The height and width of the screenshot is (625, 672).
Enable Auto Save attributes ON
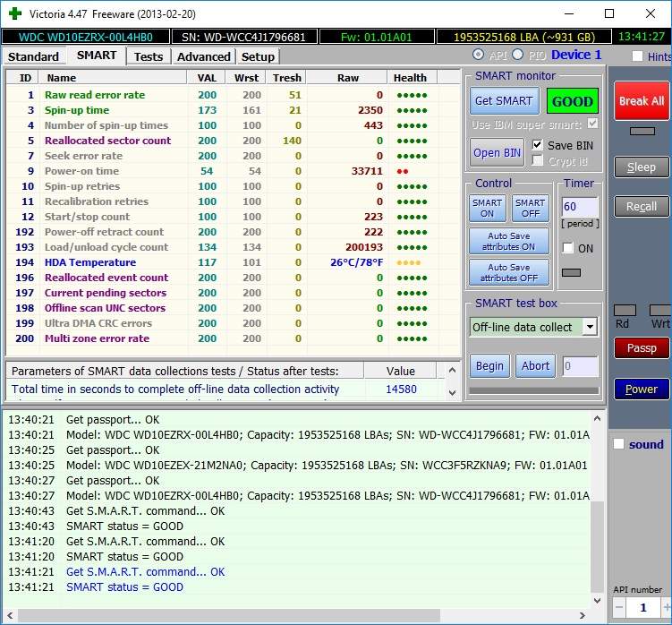(x=509, y=241)
